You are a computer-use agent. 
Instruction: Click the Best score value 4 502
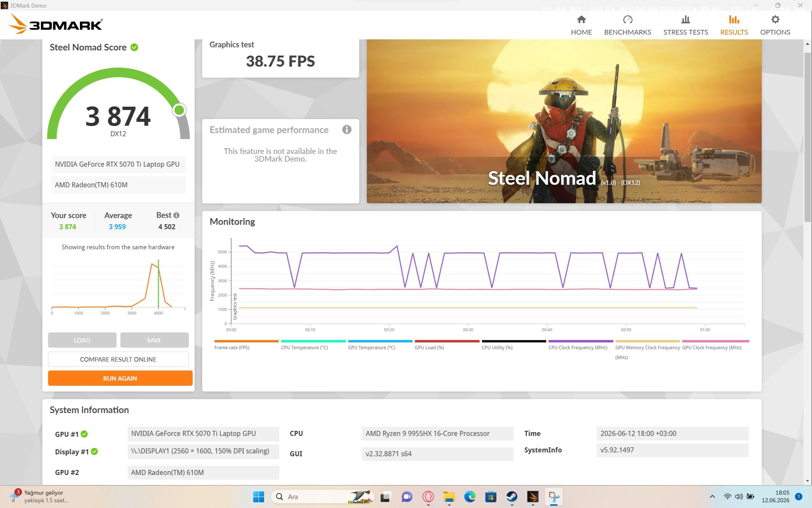(167, 227)
